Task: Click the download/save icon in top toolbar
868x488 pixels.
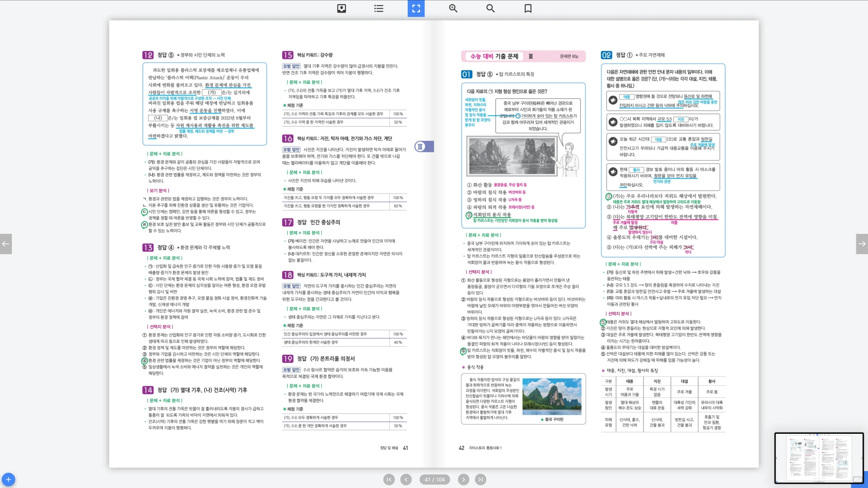Action: click(x=342, y=8)
